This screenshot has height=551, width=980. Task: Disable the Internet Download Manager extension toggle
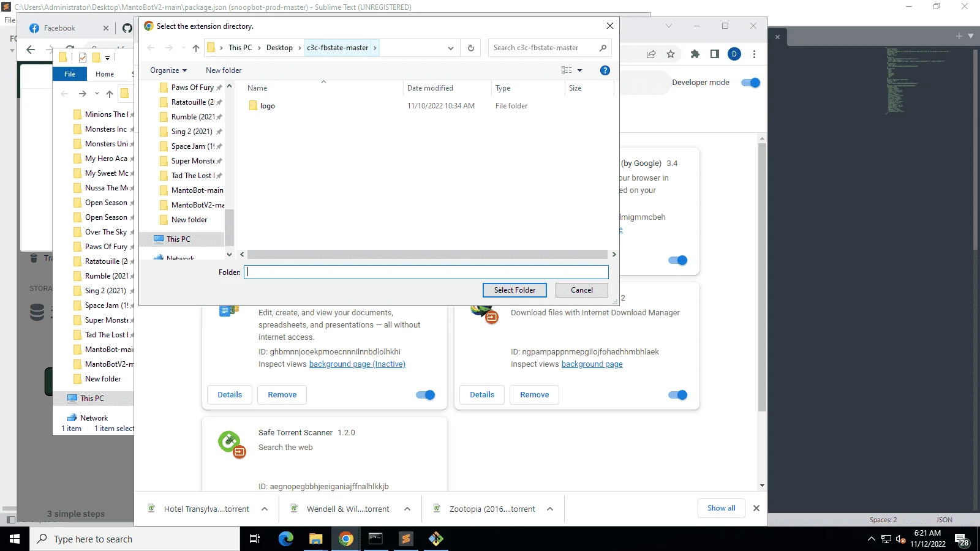click(x=678, y=395)
